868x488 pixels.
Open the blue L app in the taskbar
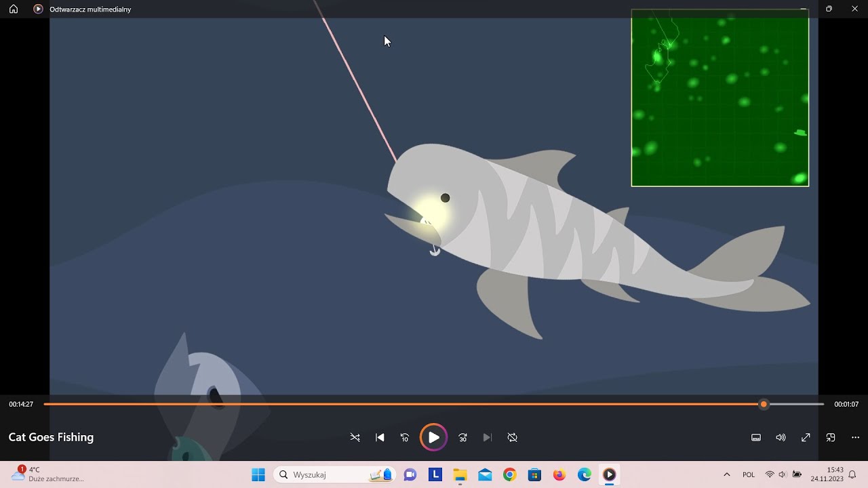(435, 474)
